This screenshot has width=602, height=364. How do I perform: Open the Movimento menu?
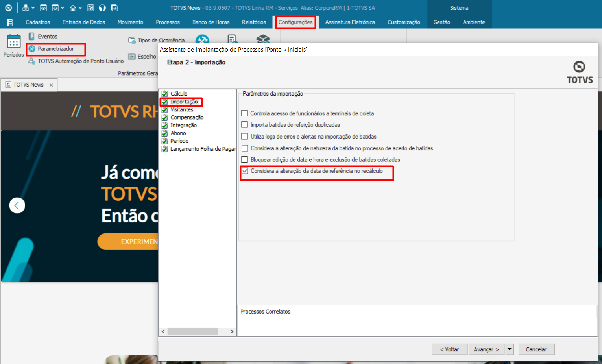(130, 22)
